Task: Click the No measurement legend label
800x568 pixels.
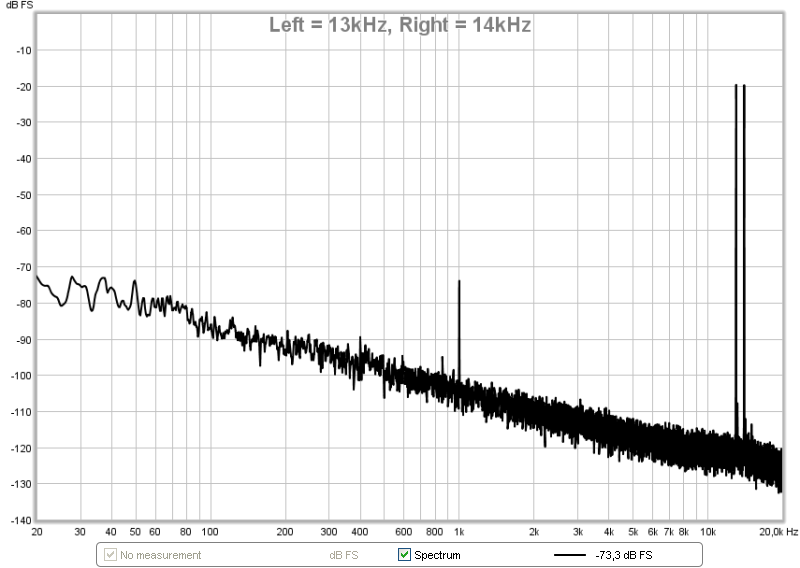Action: tap(161, 555)
